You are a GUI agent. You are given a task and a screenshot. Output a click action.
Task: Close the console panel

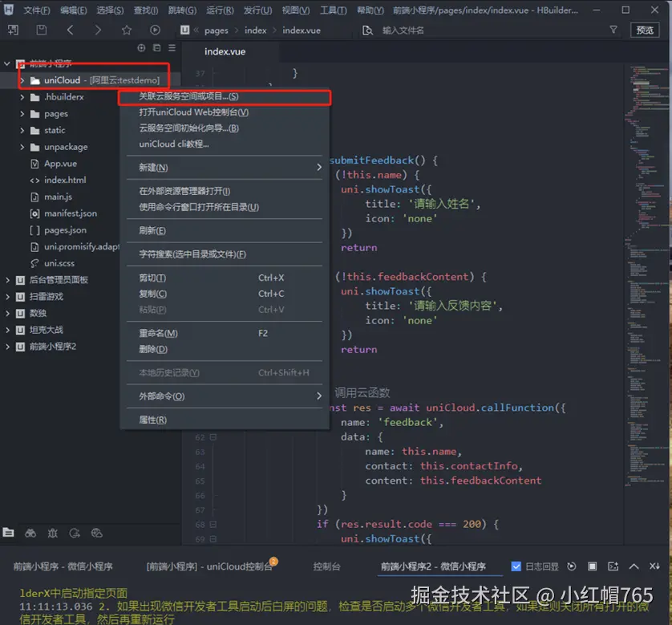pyautogui.click(x=654, y=566)
